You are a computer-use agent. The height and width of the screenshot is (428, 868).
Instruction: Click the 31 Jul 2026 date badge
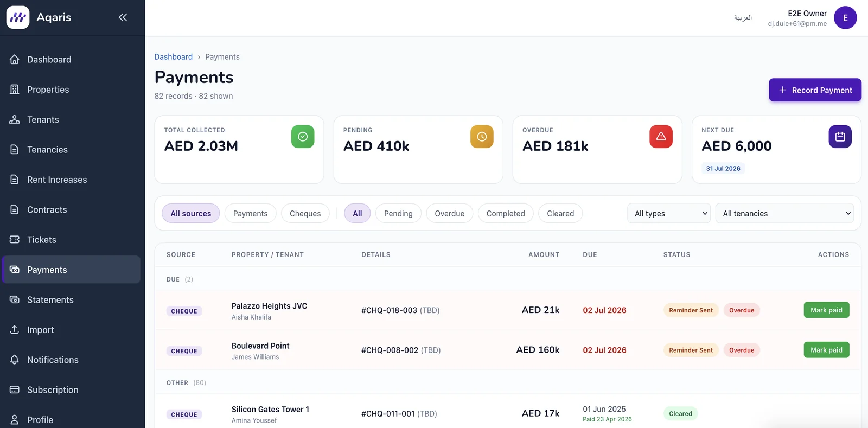pos(723,168)
